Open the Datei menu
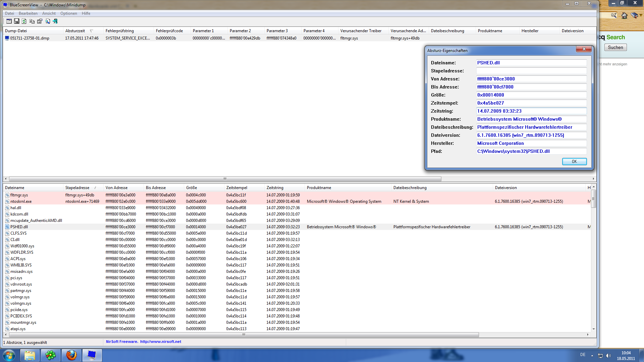 (9, 13)
